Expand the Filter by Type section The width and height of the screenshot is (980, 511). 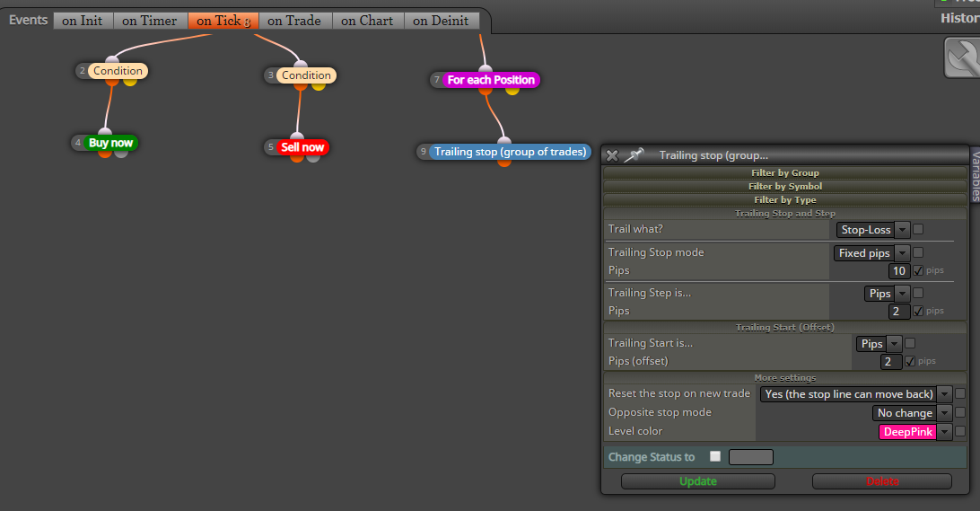pos(785,200)
